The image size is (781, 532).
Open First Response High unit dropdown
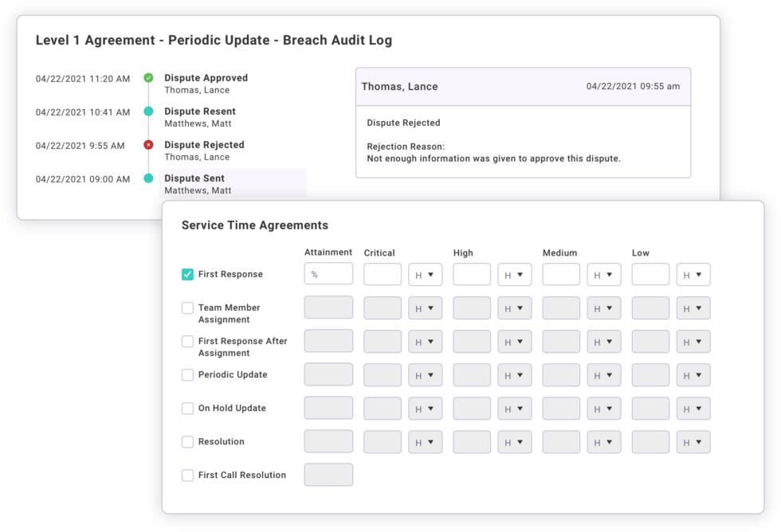point(515,275)
